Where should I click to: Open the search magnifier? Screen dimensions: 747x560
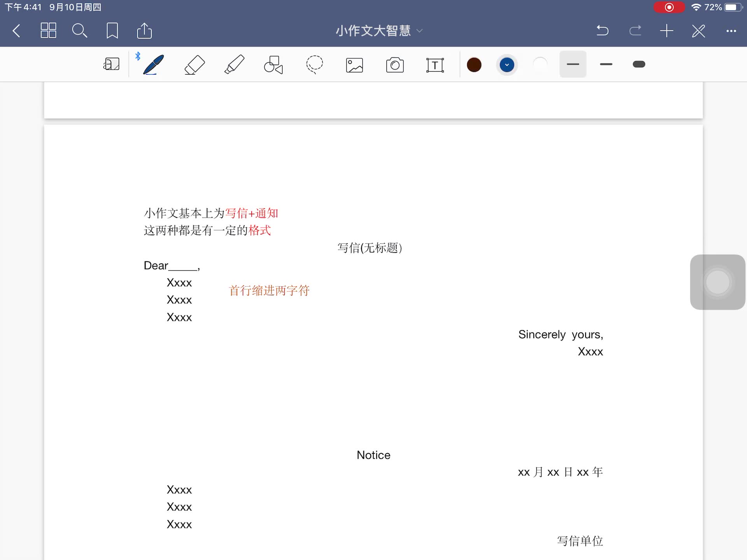[x=80, y=31]
